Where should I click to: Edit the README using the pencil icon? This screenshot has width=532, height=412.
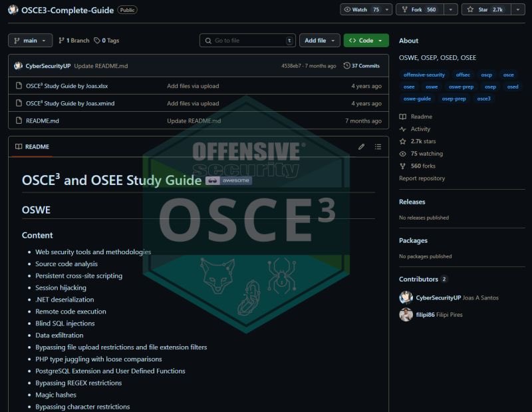pos(361,147)
